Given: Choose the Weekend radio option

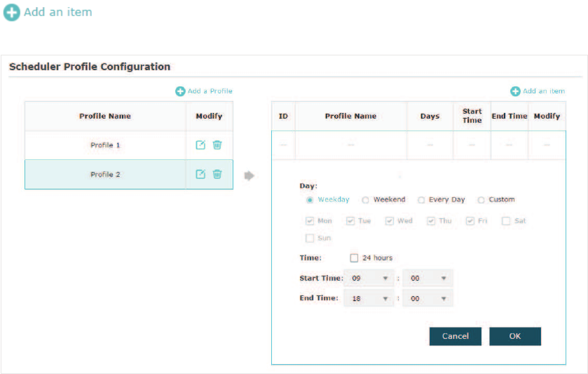Looking at the screenshot, I should [x=365, y=200].
